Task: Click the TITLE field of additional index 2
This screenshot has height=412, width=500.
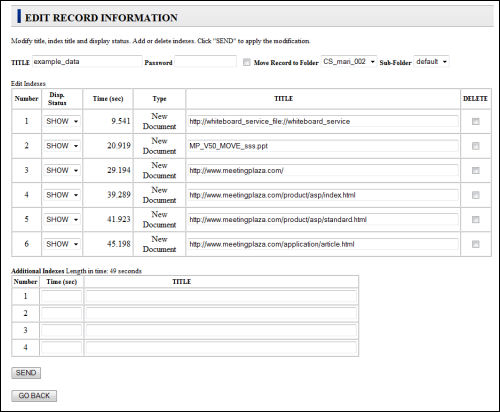Action: [x=221, y=314]
